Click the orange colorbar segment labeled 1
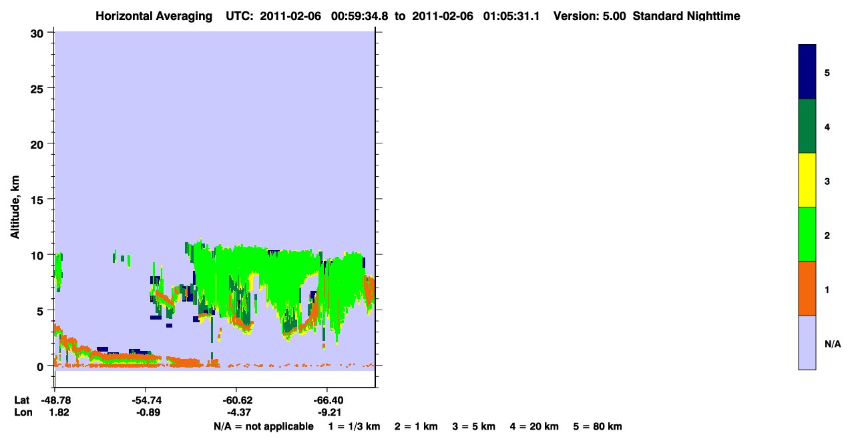868x445 pixels. click(x=807, y=288)
